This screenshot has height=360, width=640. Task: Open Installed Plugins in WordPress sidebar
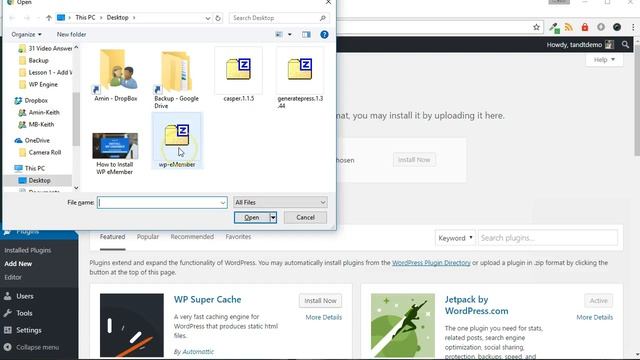[x=28, y=250]
